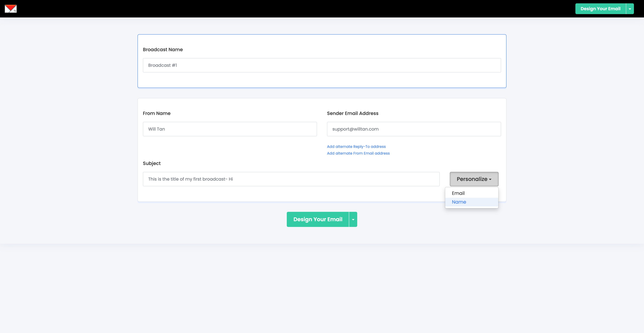Select Name in the Personalize menu
Image resolution: width=644 pixels, height=333 pixels.
pyautogui.click(x=459, y=202)
